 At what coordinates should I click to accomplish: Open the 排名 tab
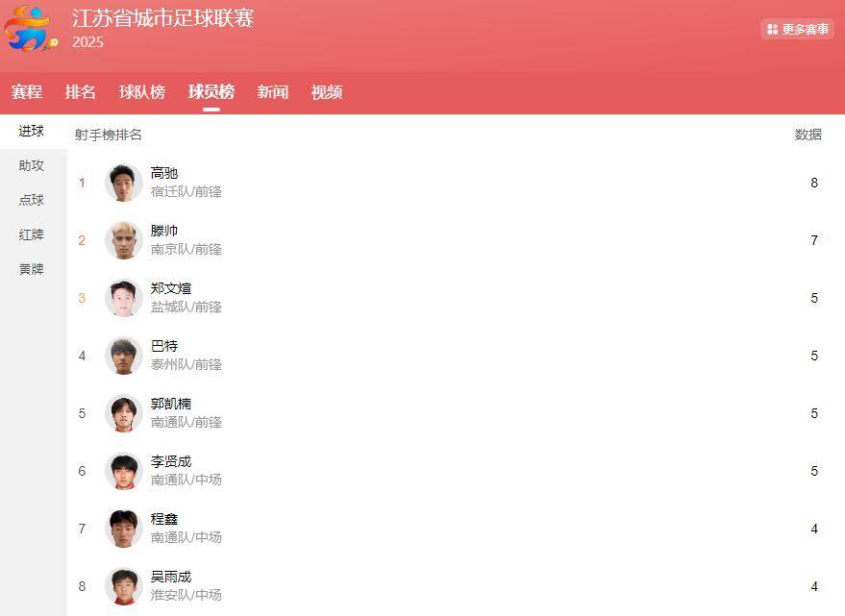[81, 92]
